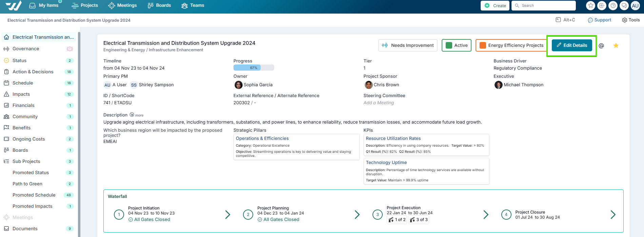The height and width of the screenshot is (237, 644).
Task: Open the Meetings menu
Action: [122, 5]
